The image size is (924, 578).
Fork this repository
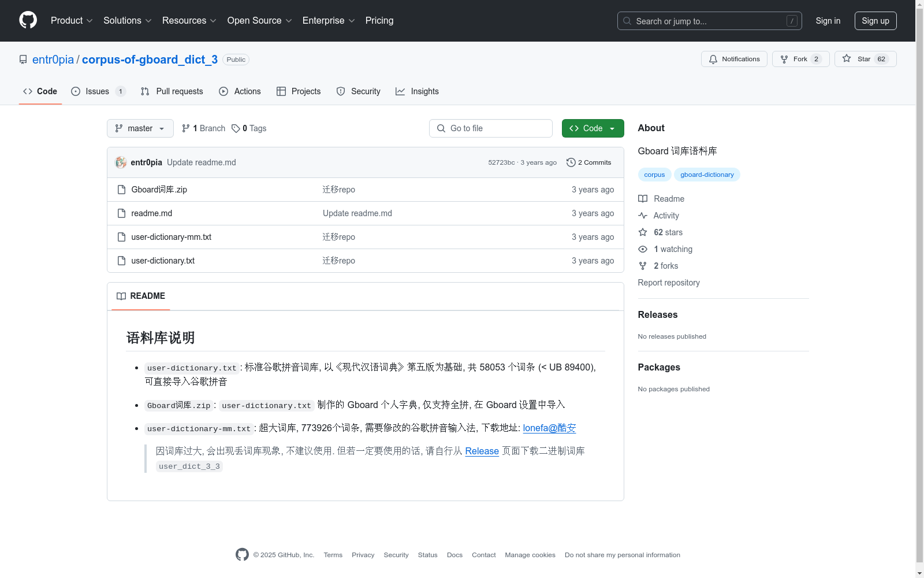point(800,59)
